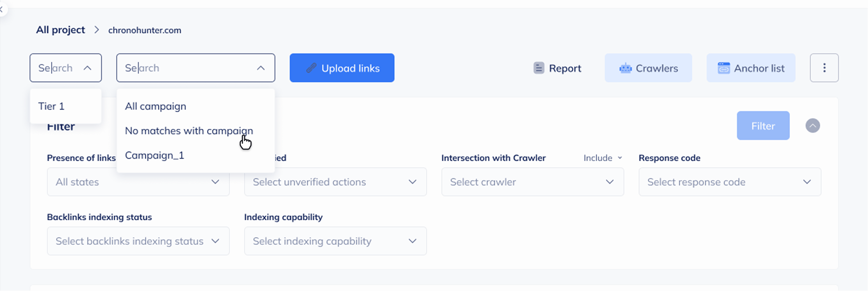
Task: Click the Backlinks indexing status label
Action: pyautogui.click(x=99, y=217)
